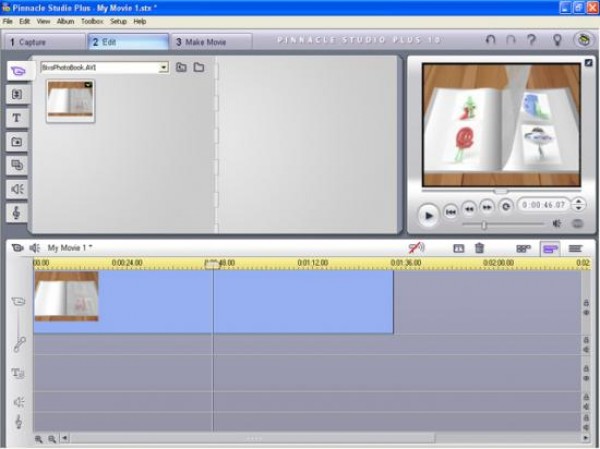Screen dimensions: 600x449
Task: Click the Undo arrow icon
Action: point(490,41)
